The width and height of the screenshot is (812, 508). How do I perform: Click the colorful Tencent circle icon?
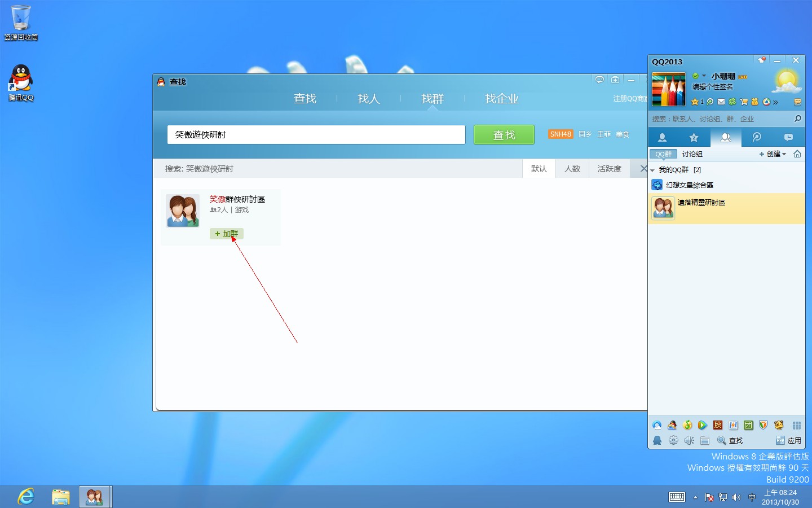[x=766, y=102]
